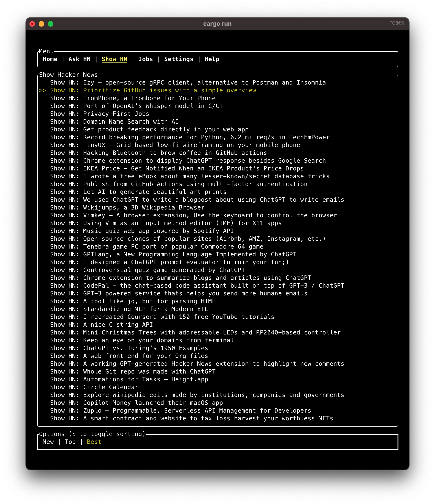
Task: Open Record breaking performance Python story
Action: [190, 137]
